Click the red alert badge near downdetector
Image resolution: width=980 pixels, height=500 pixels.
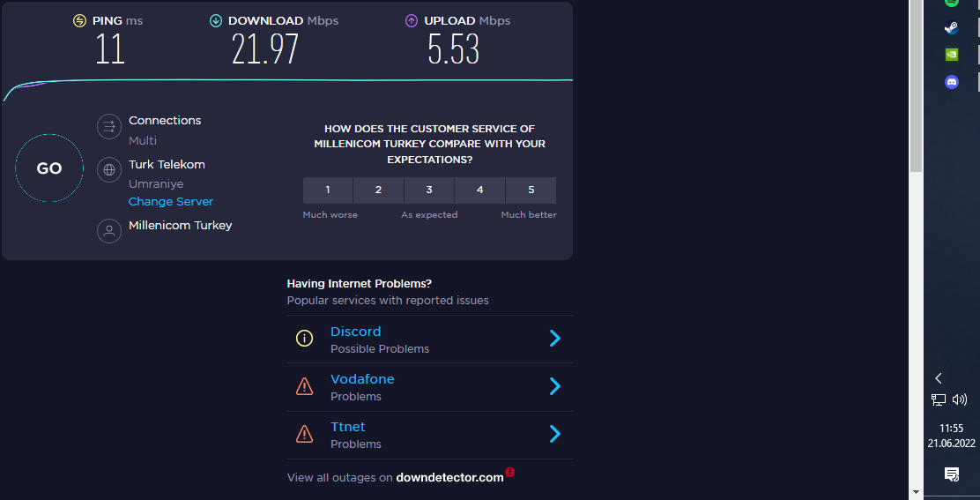(510, 472)
